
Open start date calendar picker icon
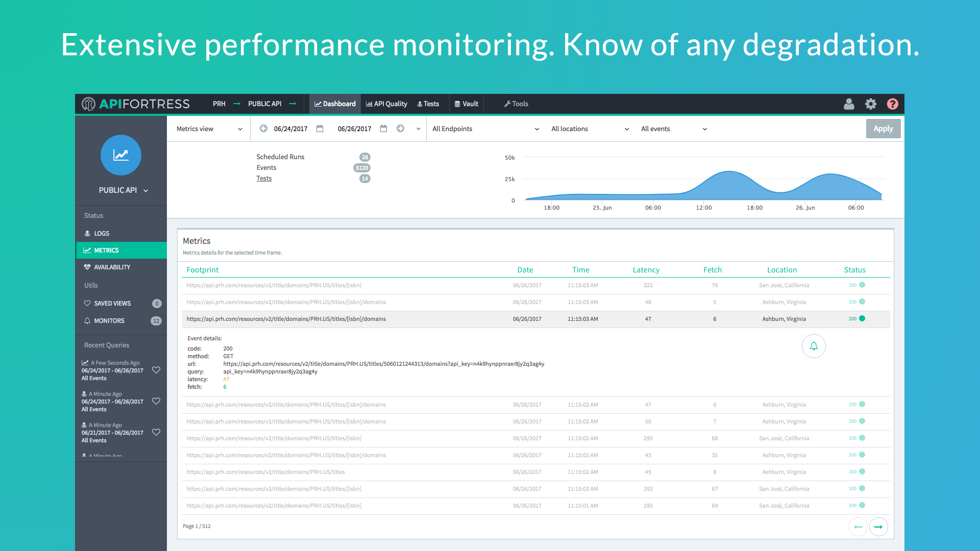[x=320, y=129]
